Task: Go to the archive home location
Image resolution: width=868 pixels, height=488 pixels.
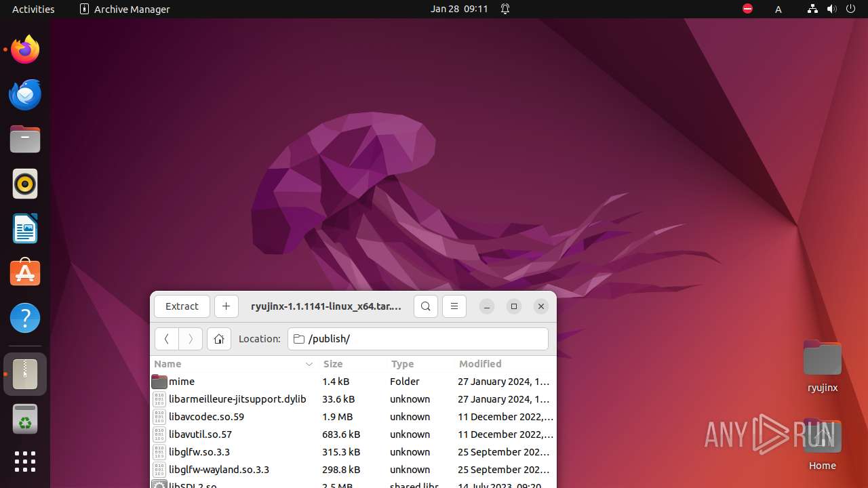Action: coord(219,339)
